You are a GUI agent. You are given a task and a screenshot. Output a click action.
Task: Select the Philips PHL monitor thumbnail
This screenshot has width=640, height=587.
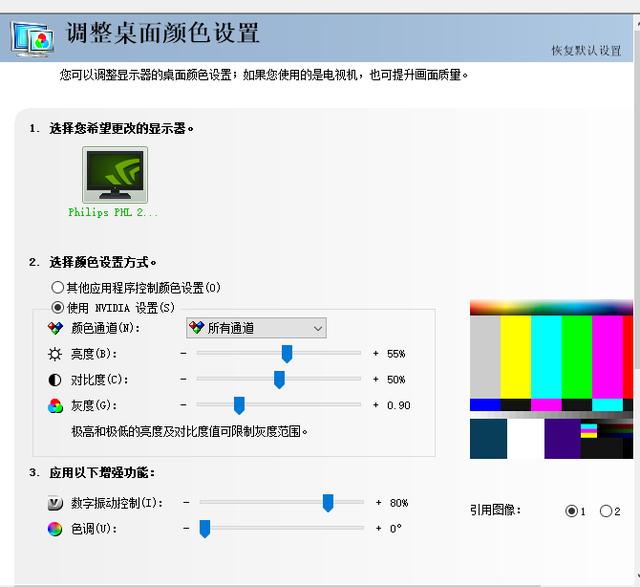coord(115,175)
